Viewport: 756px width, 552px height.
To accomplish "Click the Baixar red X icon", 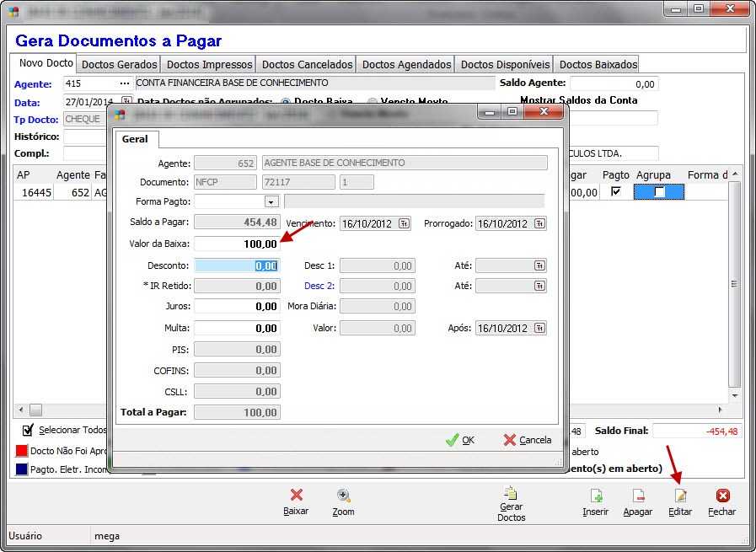I will click(296, 496).
